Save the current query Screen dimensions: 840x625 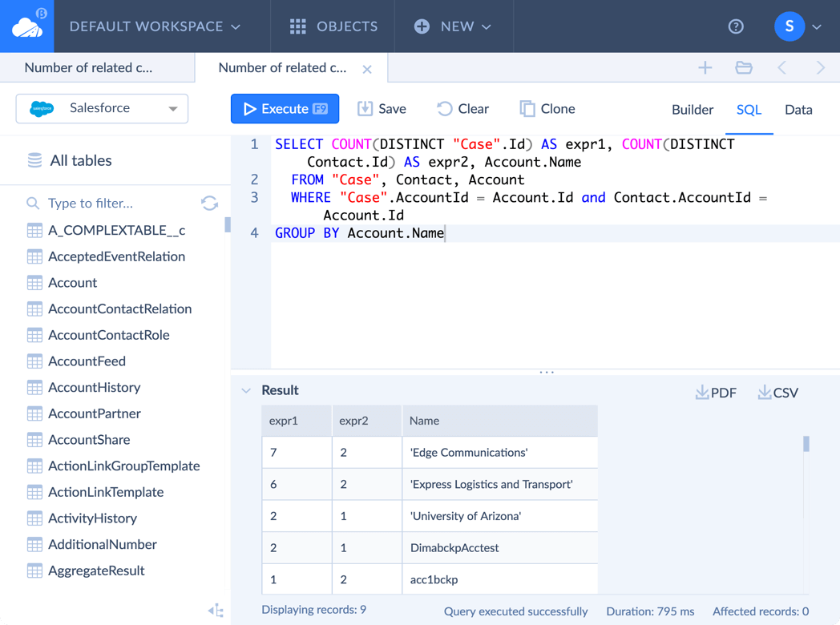(x=381, y=108)
